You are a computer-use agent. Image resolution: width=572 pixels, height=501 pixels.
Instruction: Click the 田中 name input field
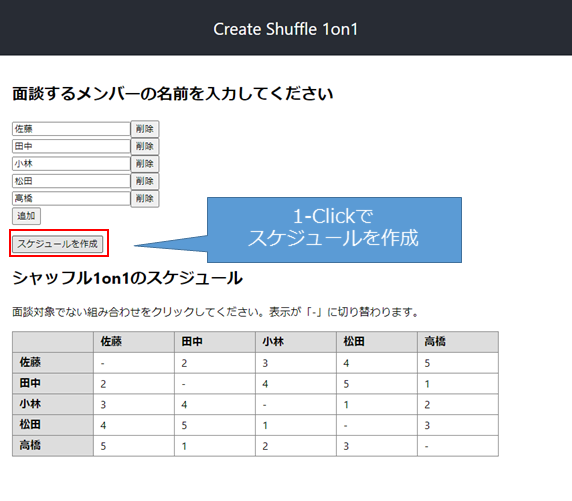71,146
